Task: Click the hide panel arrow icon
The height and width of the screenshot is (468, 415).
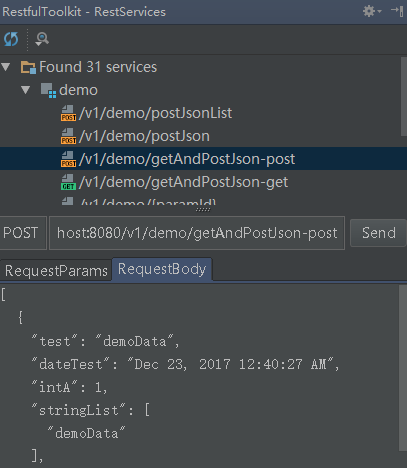Action: tap(397, 11)
